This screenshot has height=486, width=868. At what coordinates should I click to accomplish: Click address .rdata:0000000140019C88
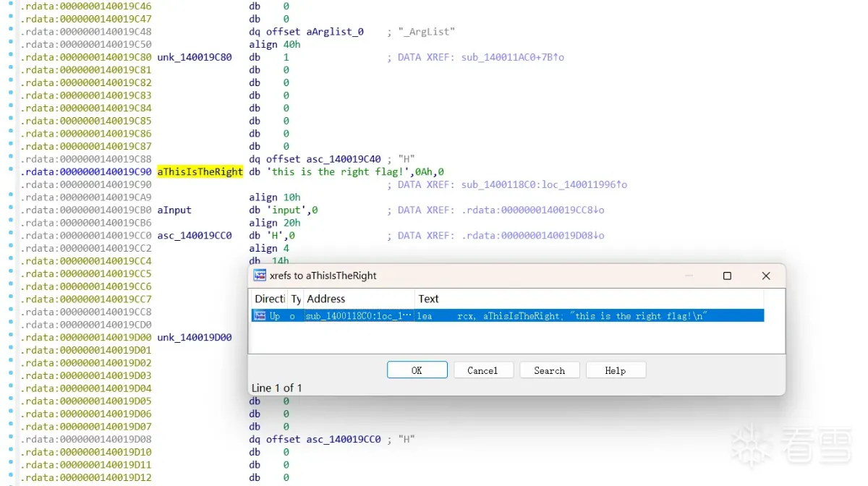[86, 159]
